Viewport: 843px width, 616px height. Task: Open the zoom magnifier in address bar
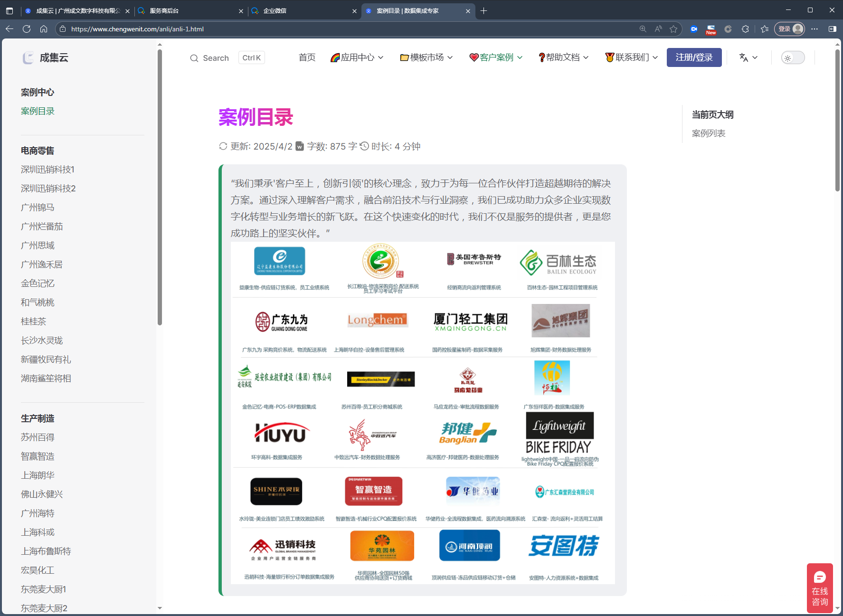pyautogui.click(x=643, y=29)
